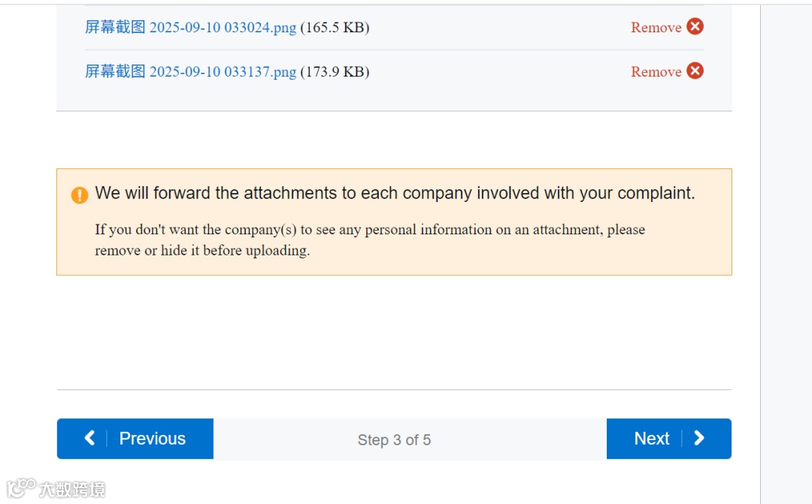Click the (165.5 KB) file size label

point(335,28)
